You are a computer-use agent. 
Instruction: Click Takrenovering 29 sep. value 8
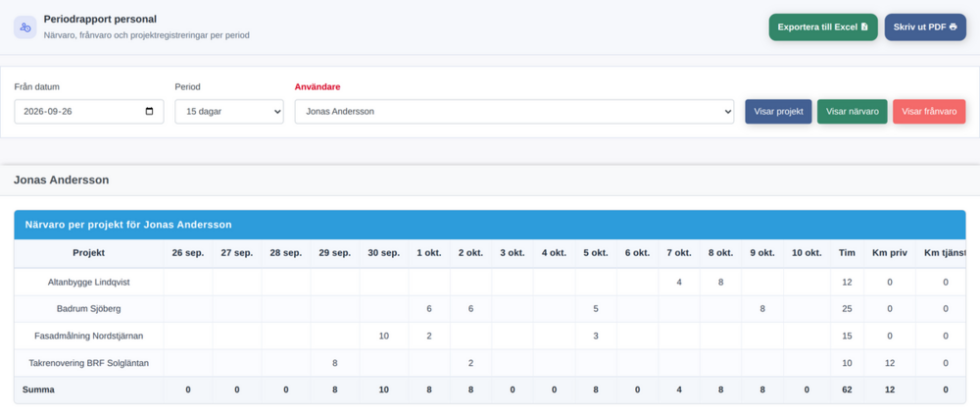point(335,362)
